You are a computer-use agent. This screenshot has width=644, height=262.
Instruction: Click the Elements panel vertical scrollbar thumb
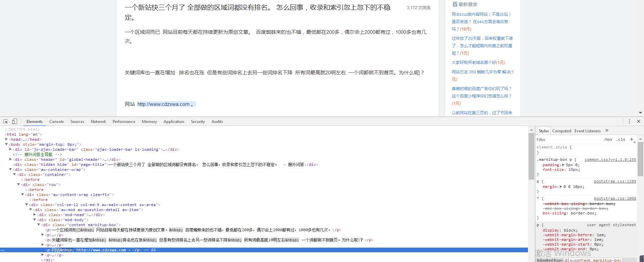pyautogui.click(x=531, y=156)
